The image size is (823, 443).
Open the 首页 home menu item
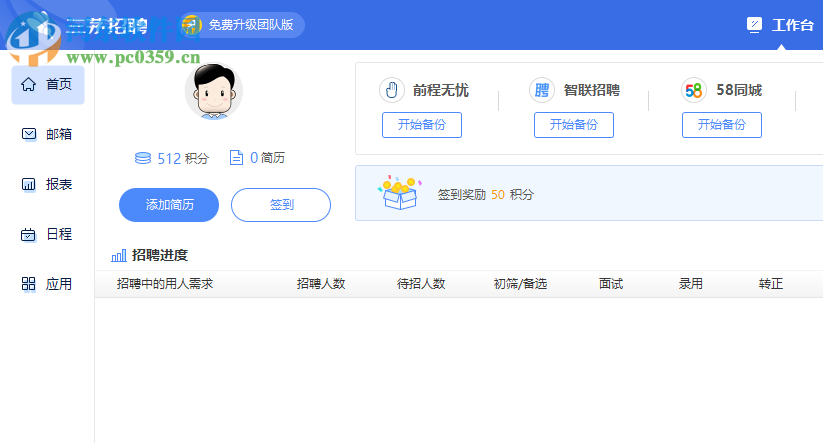click(48, 85)
